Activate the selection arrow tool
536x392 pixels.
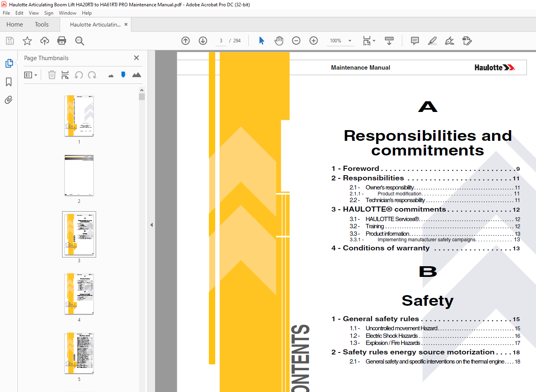click(261, 41)
